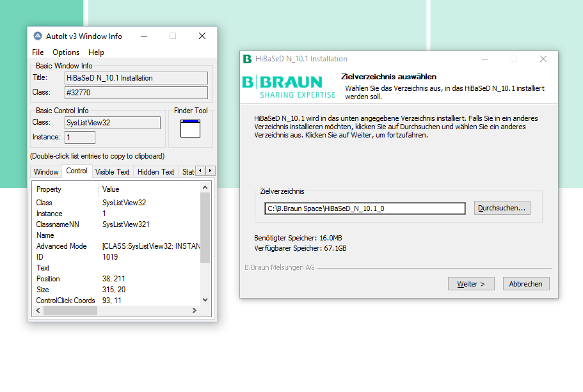583x392 pixels.
Task: Select the Size row value 315, 20
Action: (x=114, y=290)
